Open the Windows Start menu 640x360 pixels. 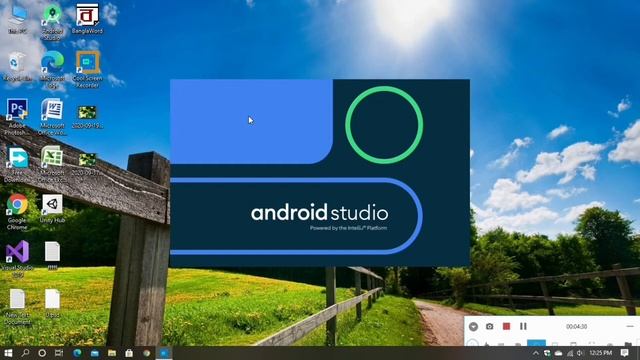click(8, 353)
